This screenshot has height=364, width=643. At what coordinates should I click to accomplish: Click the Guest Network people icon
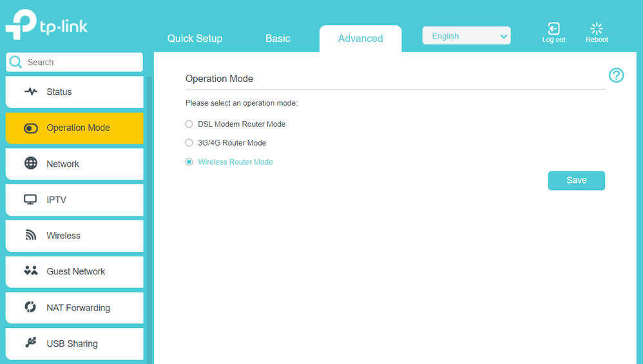point(31,271)
